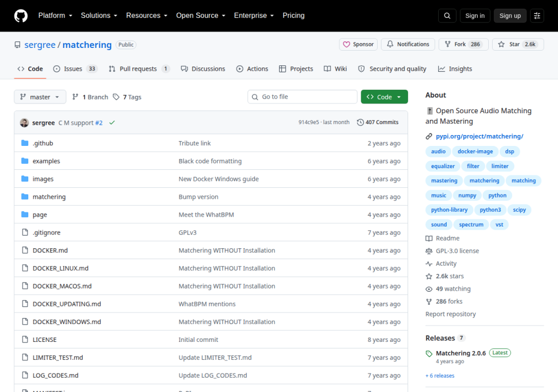558x392 pixels.
Task: Open the 'Black code formatting' commit message
Action: pyautogui.click(x=210, y=161)
